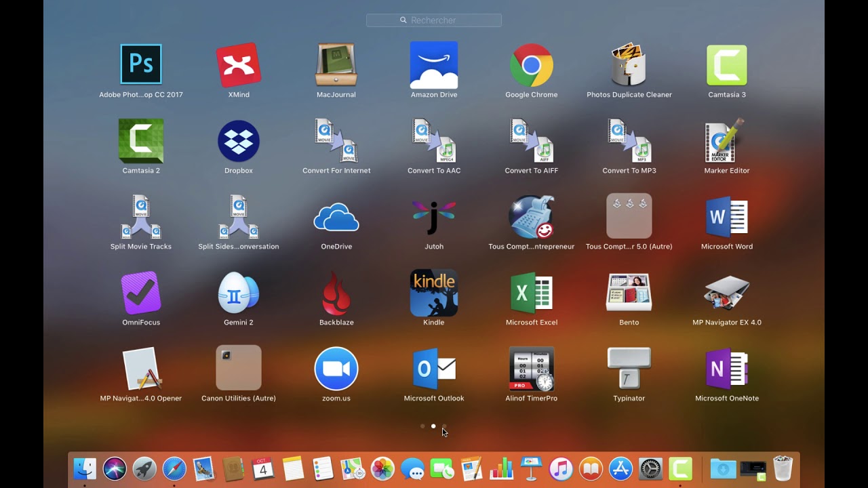Open Numbers in the Dock
Viewport: 868px width, 488px height.
pos(501,468)
